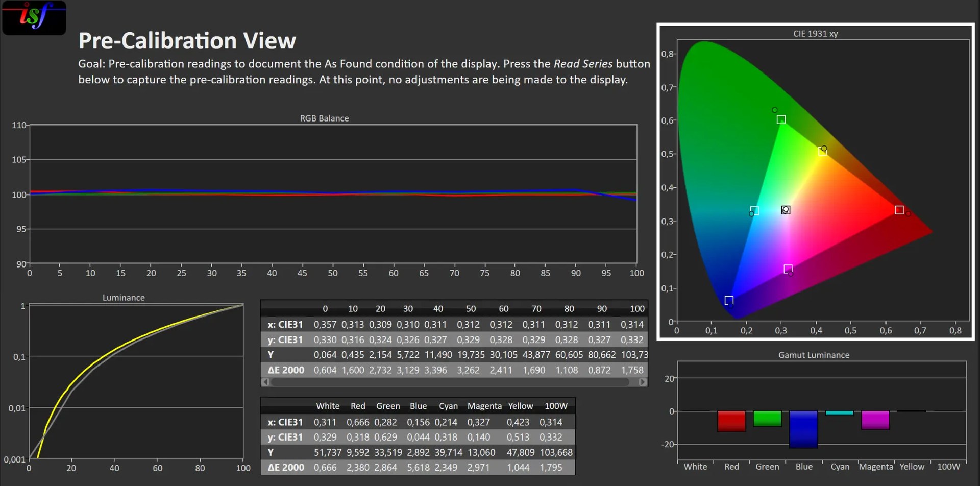Click the Red bar in Gamut Luminance
This screenshot has height=486, width=980.
pos(731,421)
